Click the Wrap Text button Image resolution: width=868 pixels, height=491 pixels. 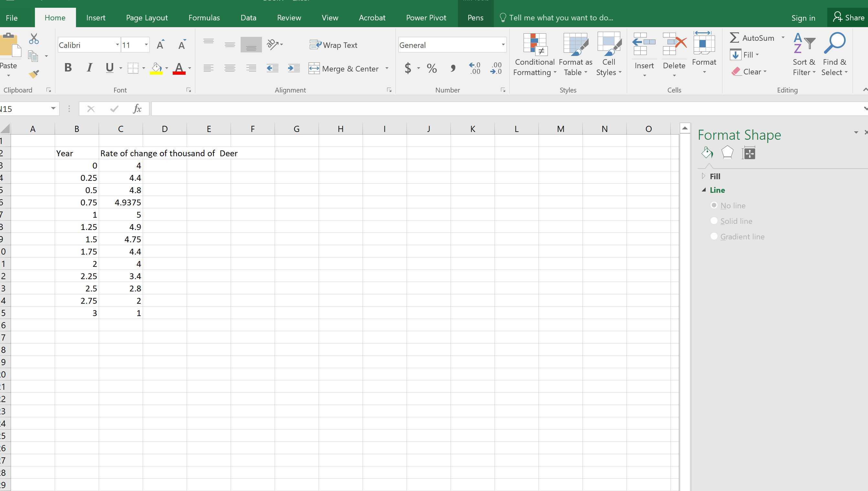[x=333, y=45]
